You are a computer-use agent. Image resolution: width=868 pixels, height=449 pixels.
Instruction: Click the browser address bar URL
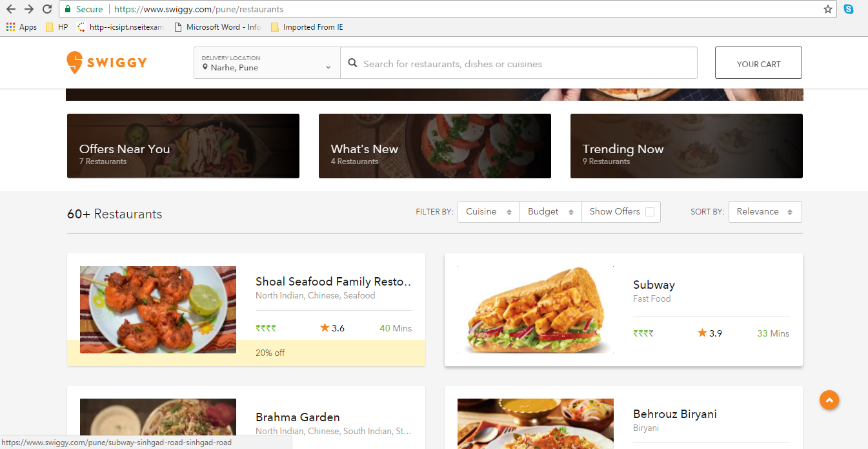pos(199,9)
